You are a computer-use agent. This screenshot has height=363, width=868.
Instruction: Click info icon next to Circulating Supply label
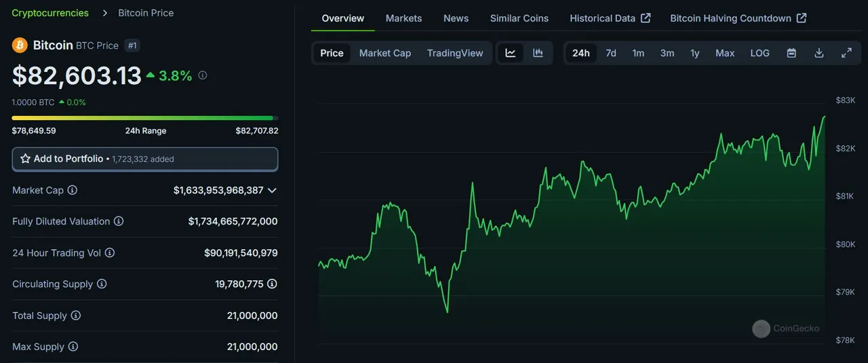[x=102, y=284]
